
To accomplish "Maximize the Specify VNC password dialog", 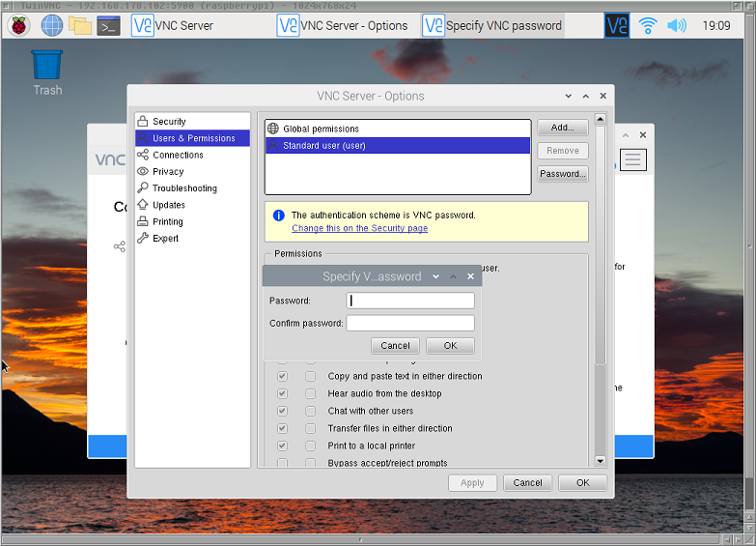I will 453,276.
